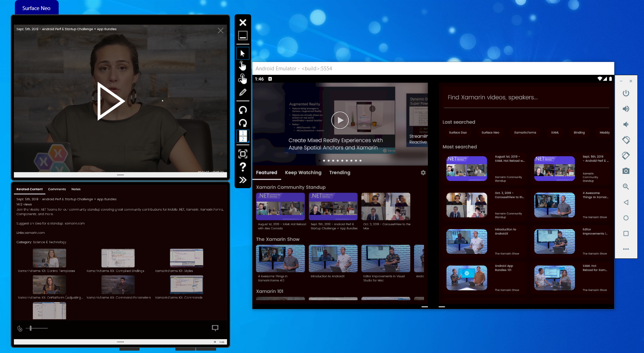The height and width of the screenshot is (353, 644).
Task: Click the Android Back triangle button
Action: click(626, 202)
